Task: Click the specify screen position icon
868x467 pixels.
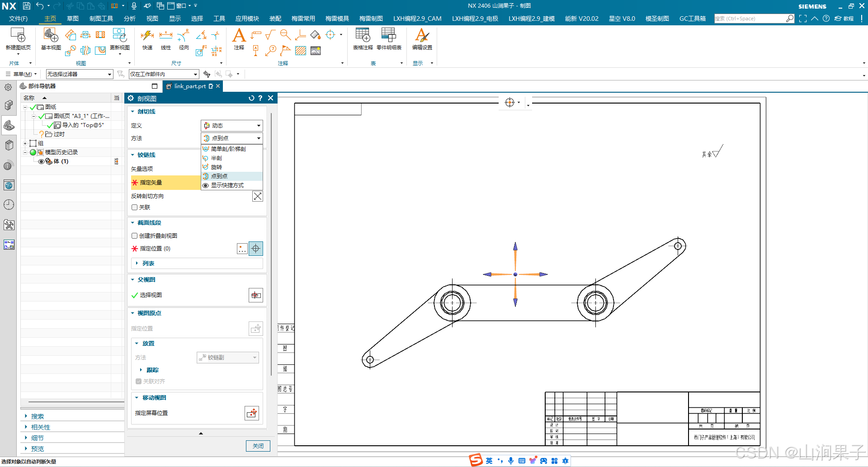Action: [x=252, y=413]
